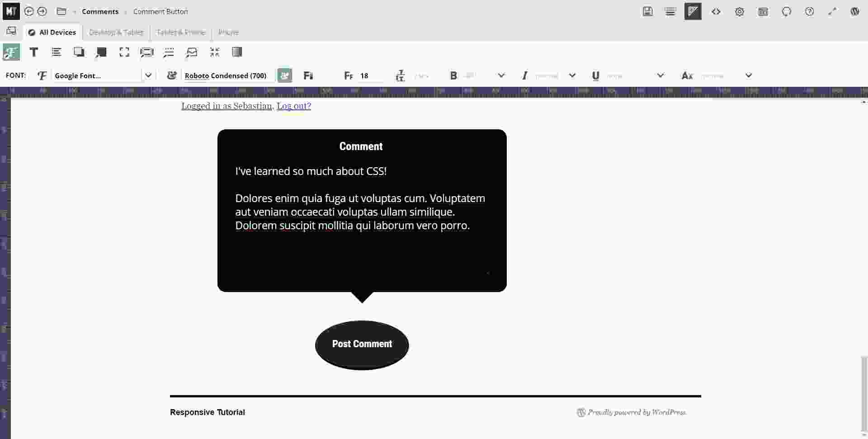The image size is (868, 439).
Task: Switch to the All Devices tab
Action: click(x=52, y=32)
